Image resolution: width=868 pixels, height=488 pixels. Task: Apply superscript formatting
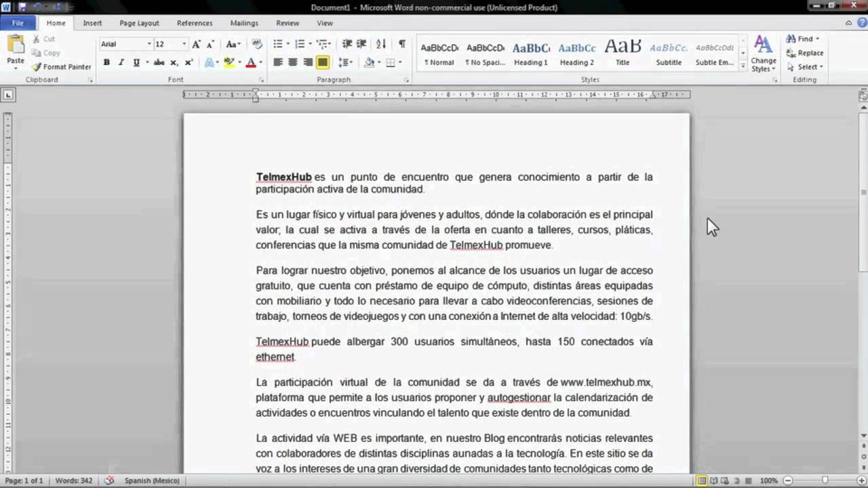tap(189, 62)
